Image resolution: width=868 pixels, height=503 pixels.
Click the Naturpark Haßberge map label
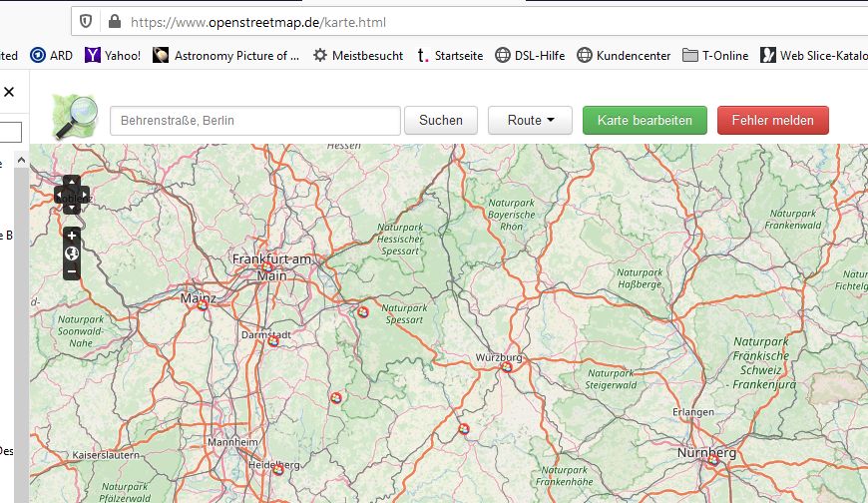point(640,278)
